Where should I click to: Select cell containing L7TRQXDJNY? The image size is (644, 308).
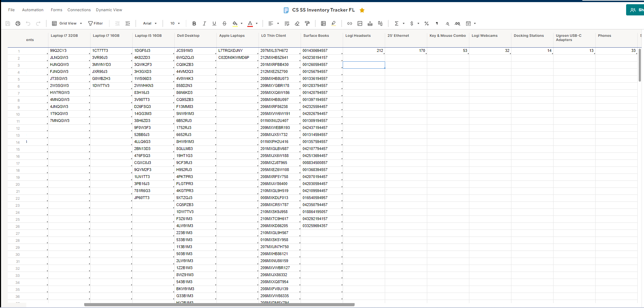pos(237,51)
